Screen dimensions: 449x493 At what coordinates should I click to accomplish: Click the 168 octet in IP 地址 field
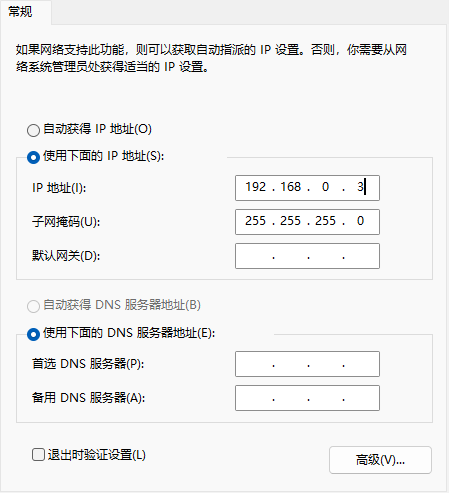291,187
